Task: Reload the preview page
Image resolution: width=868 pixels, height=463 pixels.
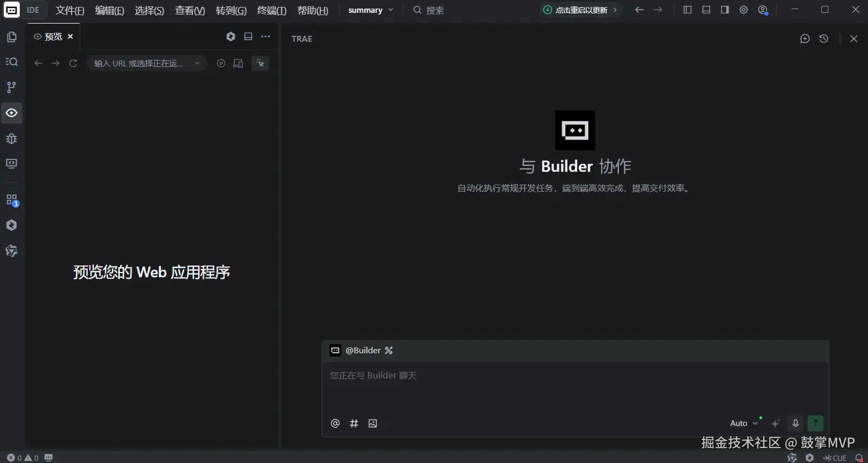Action: (73, 63)
